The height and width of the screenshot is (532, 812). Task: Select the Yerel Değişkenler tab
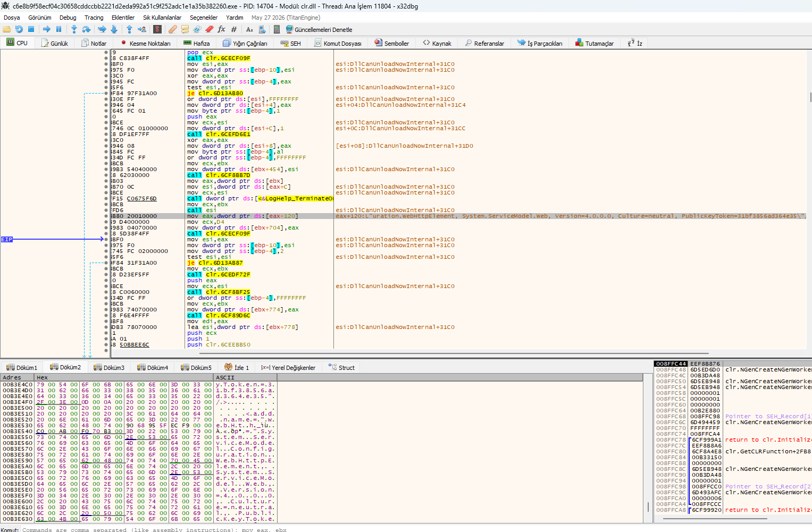[288, 367]
